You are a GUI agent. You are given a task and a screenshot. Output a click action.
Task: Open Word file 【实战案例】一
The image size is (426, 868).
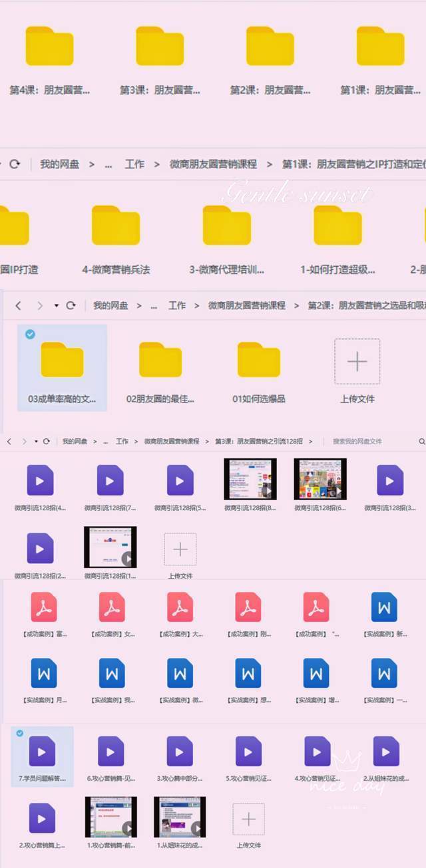(x=384, y=673)
